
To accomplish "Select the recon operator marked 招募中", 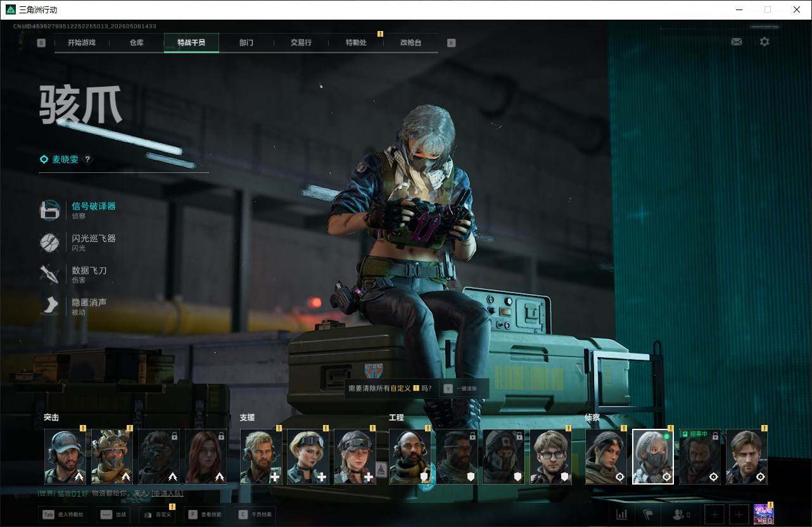I will click(x=700, y=457).
